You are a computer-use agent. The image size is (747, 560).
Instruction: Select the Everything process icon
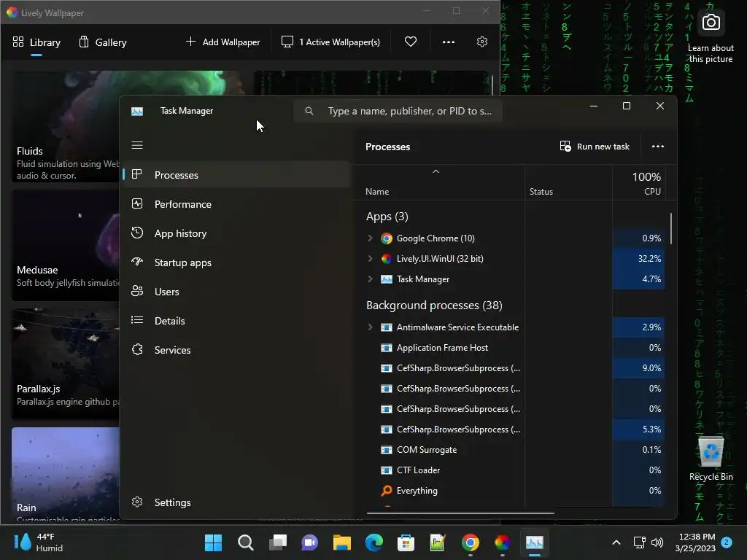coord(387,491)
